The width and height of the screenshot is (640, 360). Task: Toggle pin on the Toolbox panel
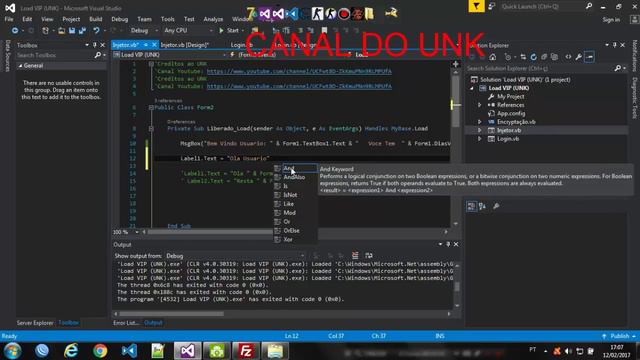point(95,45)
